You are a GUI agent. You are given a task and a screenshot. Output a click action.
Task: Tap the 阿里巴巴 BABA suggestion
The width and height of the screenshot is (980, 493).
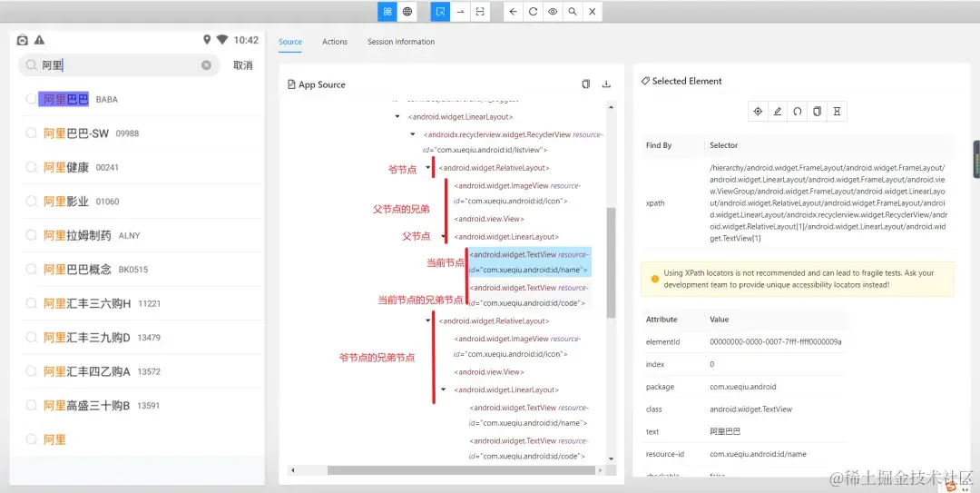tap(141, 99)
